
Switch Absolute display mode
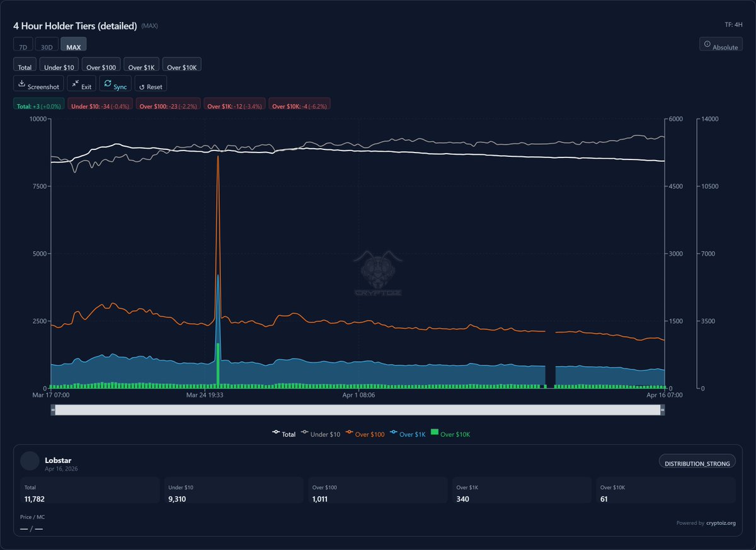click(721, 45)
